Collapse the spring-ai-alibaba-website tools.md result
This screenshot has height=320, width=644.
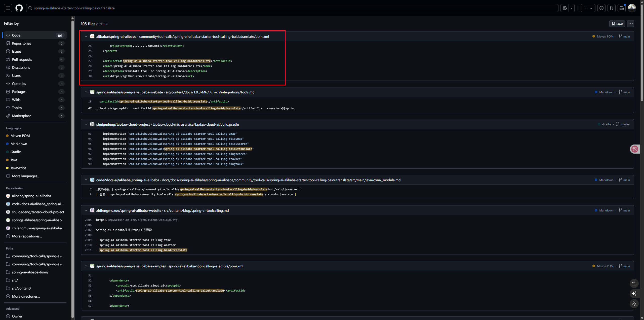86,92
